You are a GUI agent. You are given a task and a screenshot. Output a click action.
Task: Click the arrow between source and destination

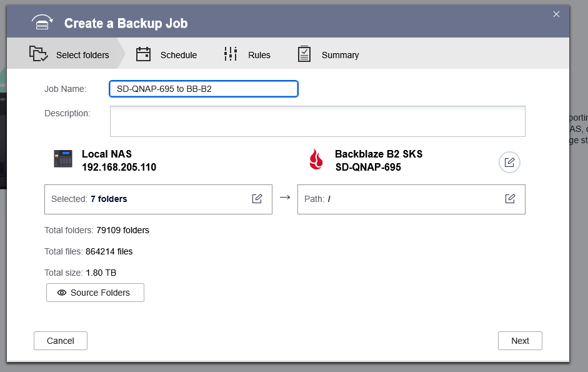point(285,198)
